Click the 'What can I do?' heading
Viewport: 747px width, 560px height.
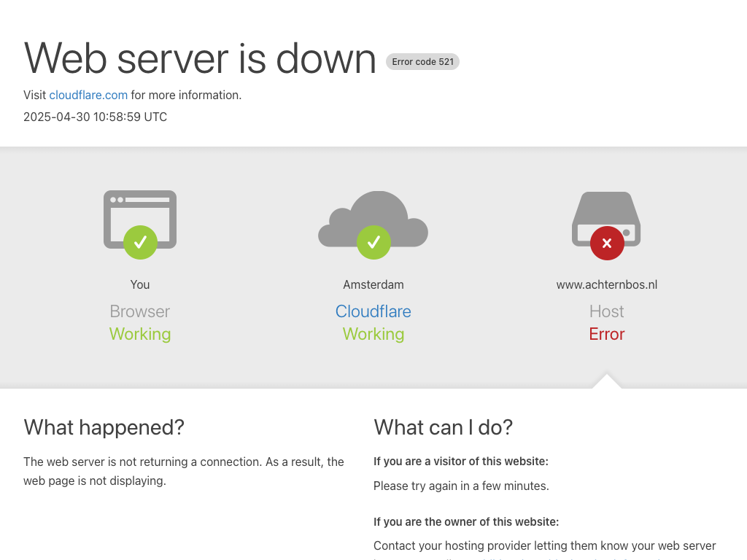(443, 427)
